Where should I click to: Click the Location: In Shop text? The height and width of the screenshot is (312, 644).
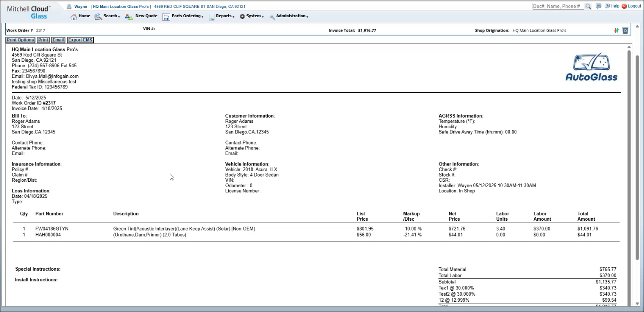pos(457,191)
